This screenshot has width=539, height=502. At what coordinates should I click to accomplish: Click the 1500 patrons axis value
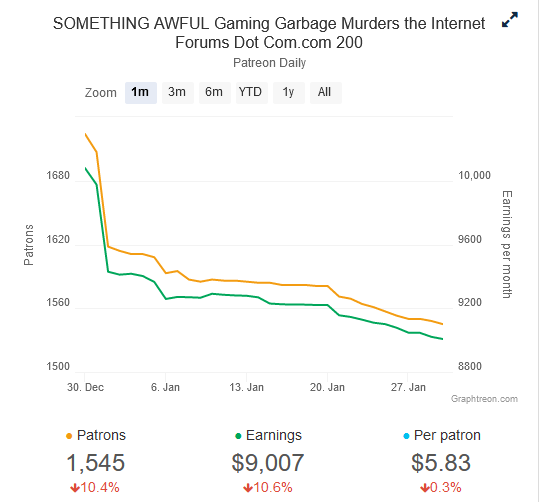(58, 366)
